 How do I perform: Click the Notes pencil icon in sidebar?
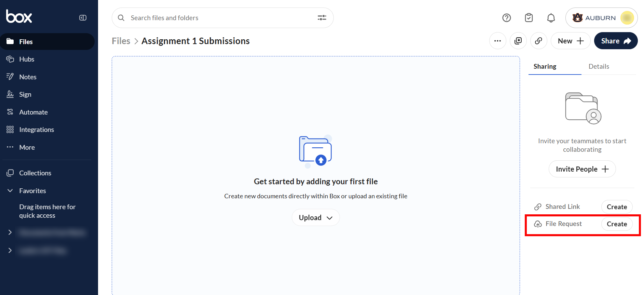tap(10, 77)
